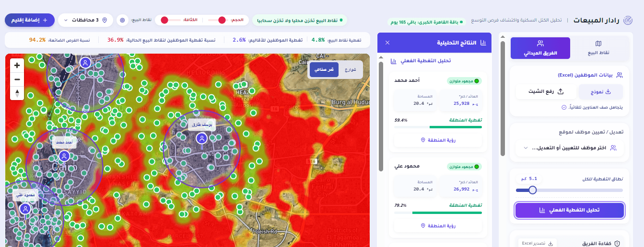Click the chart icon beside تحليل التغطية الفعلي heading
Image resolution: width=644 pixels, height=247 pixels.
[x=393, y=61]
